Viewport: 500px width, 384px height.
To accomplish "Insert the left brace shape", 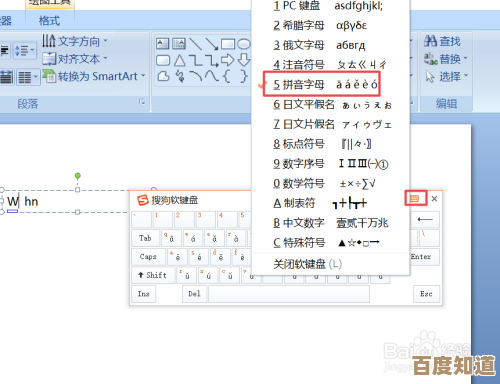I will pos(227,76).
